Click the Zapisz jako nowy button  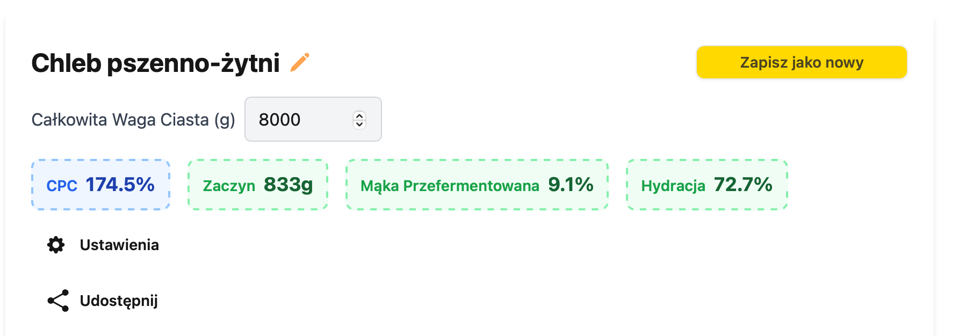click(x=802, y=62)
